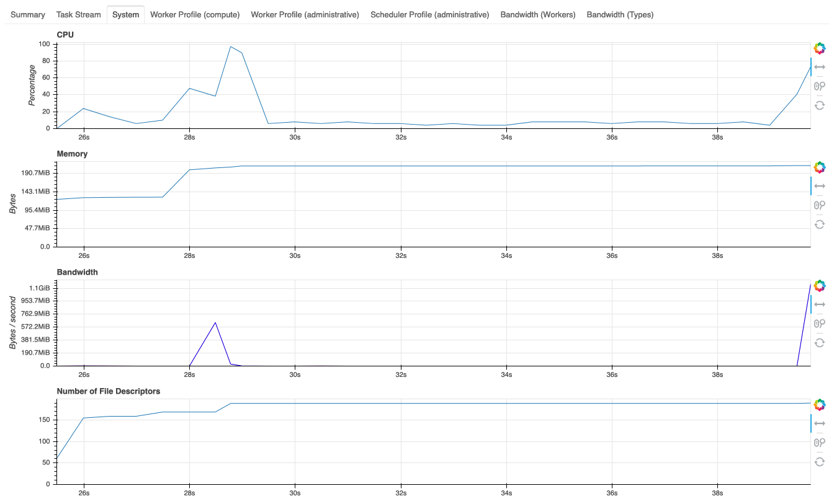Toggle the x-wheel-zoom tool on the Bandwidth chart

[820, 324]
